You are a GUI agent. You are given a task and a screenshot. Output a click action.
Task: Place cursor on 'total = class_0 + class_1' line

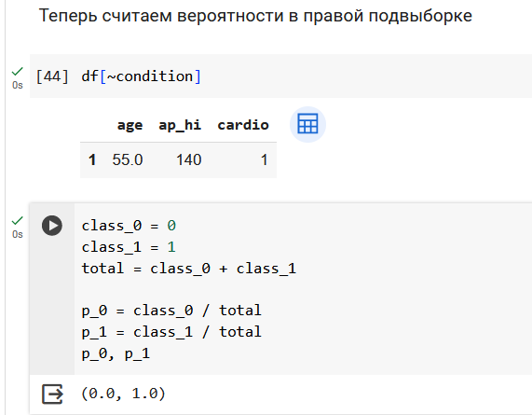pyautogui.click(x=189, y=269)
